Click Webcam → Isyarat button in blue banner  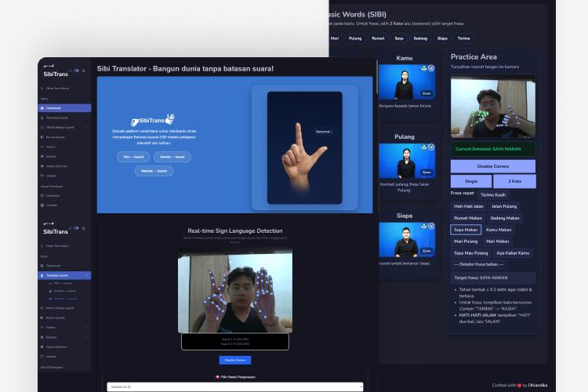pos(154,171)
